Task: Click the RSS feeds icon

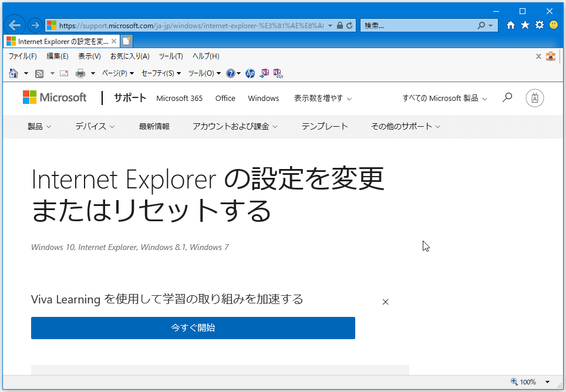Action: tap(39, 73)
